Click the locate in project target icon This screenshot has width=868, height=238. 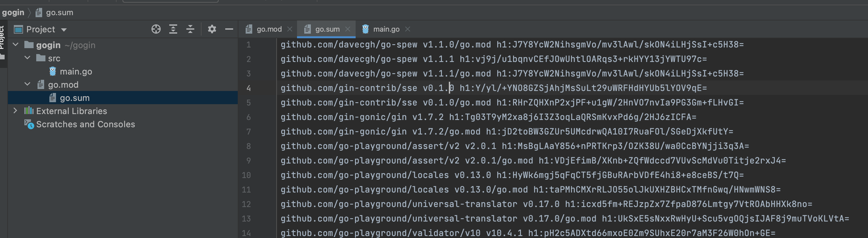pos(156,29)
